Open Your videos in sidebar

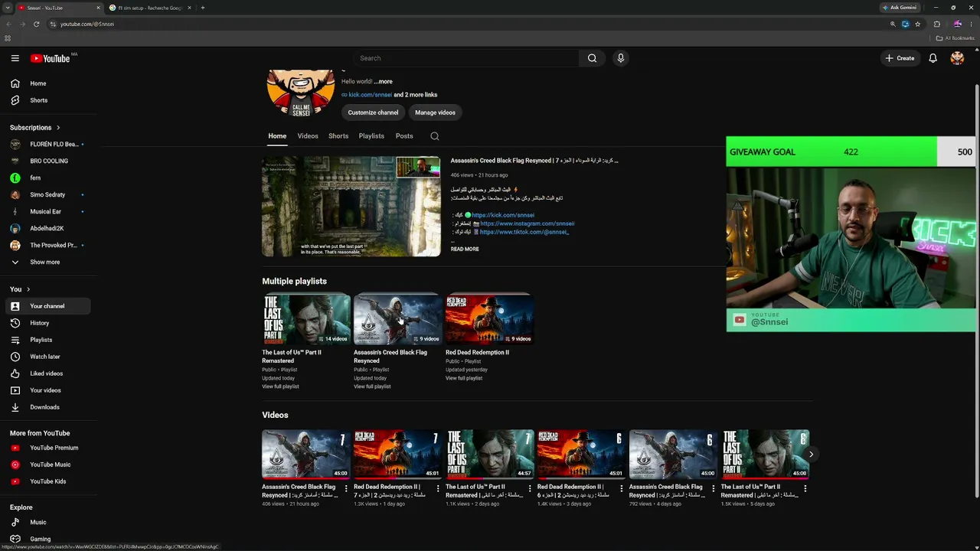tap(47, 390)
